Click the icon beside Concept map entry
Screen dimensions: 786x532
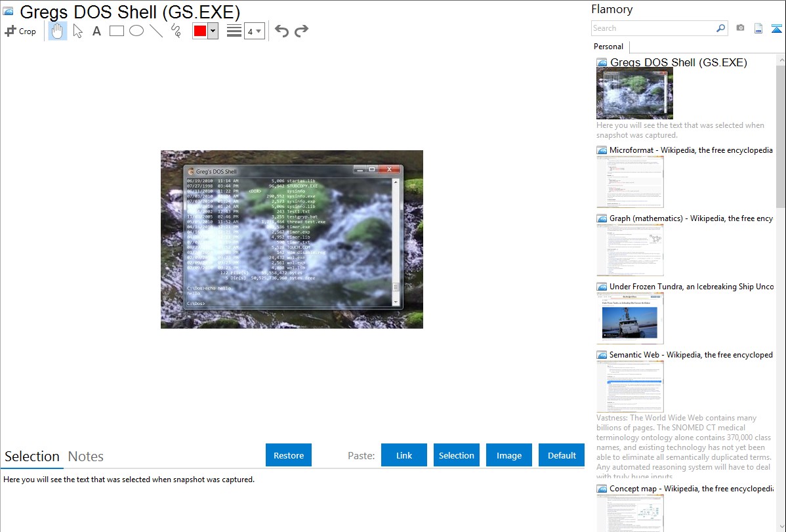point(602,489)
